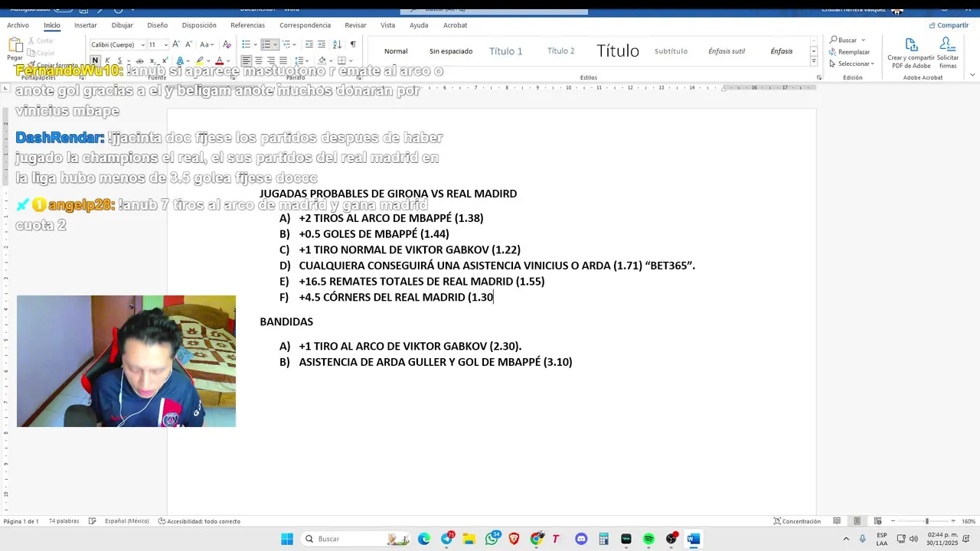Expand the Buscar options arrow
This screenshot has height=551, width=980.
863,40
